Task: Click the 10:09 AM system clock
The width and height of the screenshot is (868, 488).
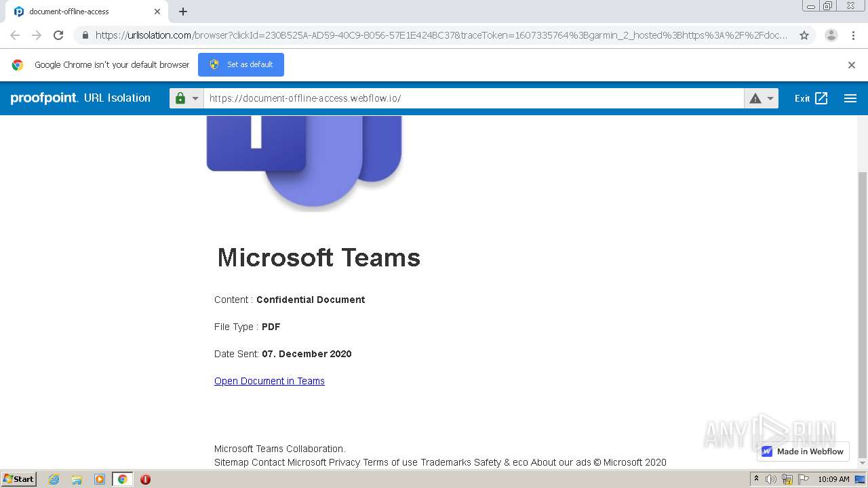Action: coord(833,479)
